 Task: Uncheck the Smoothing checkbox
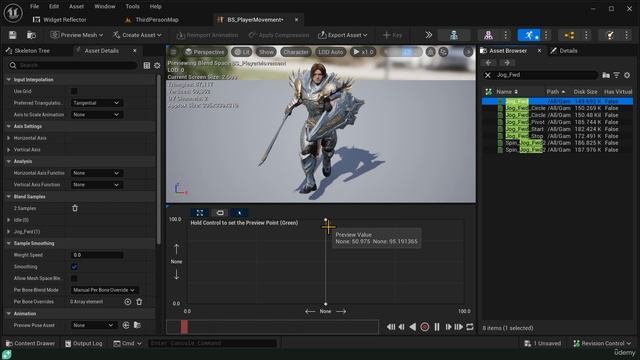coord(74,267)
